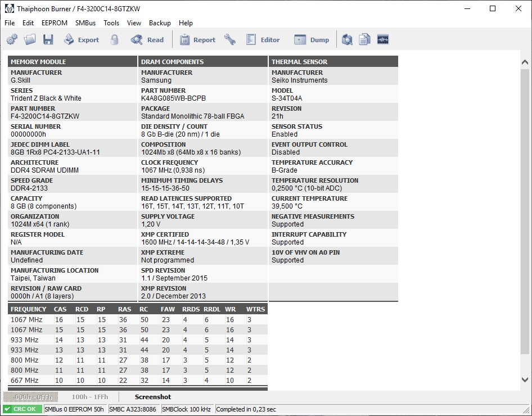Save dump with the floppy disk icon
The image size is (532, 416).
click(x=48, y=40)
